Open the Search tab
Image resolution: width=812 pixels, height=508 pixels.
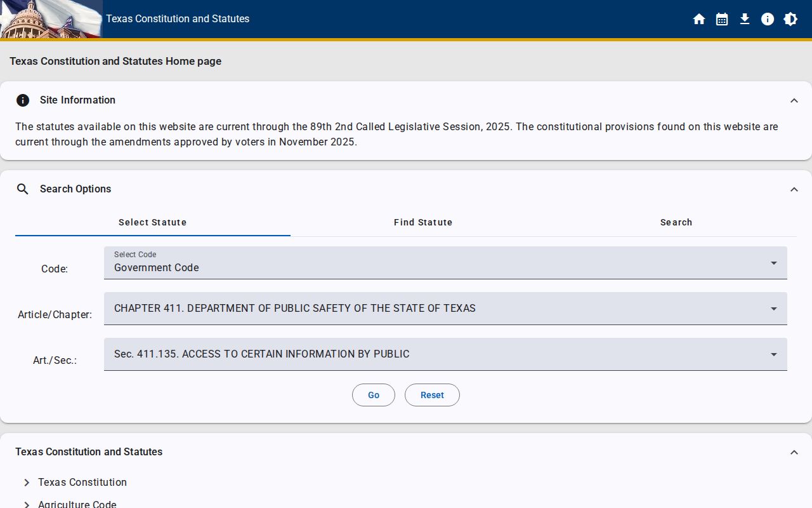(x=676, y=222)
